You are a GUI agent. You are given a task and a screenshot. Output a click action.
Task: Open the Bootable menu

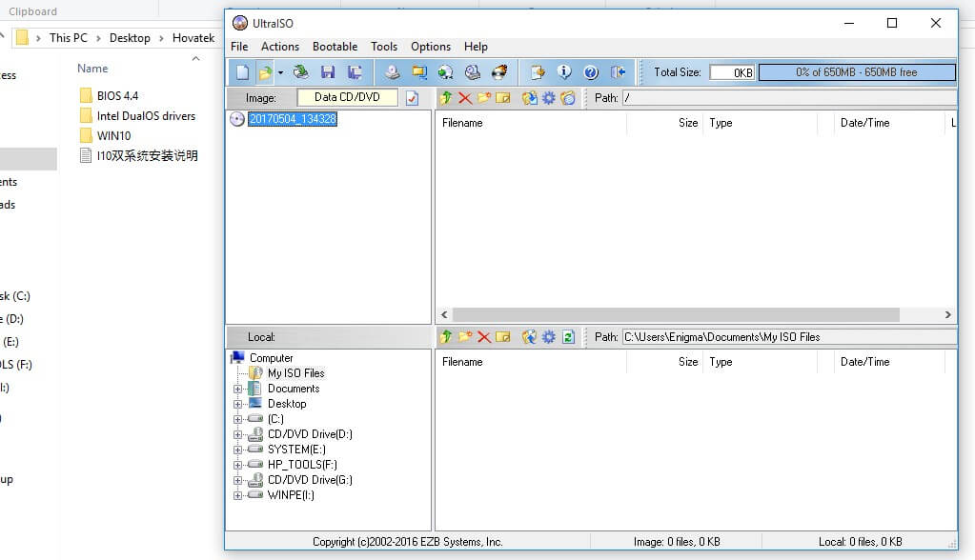coord(335,47)
